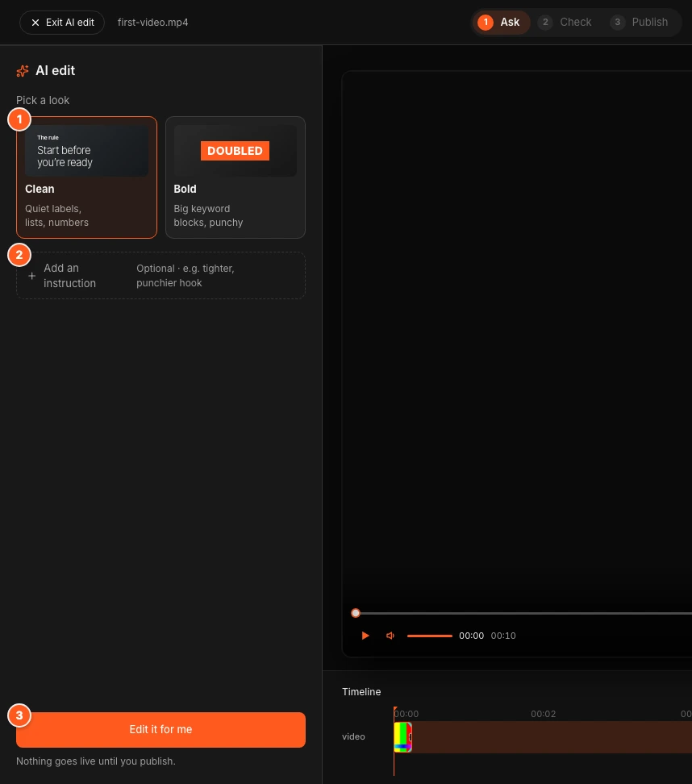The height and width of the screenshot is (784, 692).
Task: Click the 'Pick a look' label
Action: click(43, 101)
